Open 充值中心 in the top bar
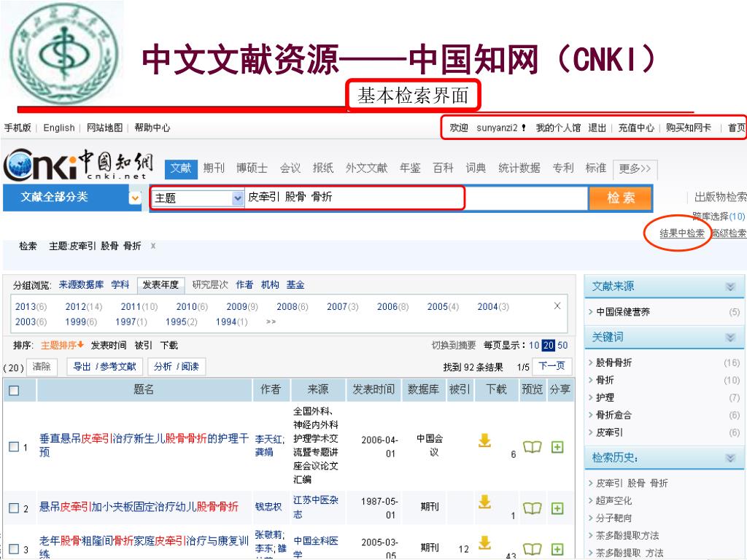 [x=636, y=128]
